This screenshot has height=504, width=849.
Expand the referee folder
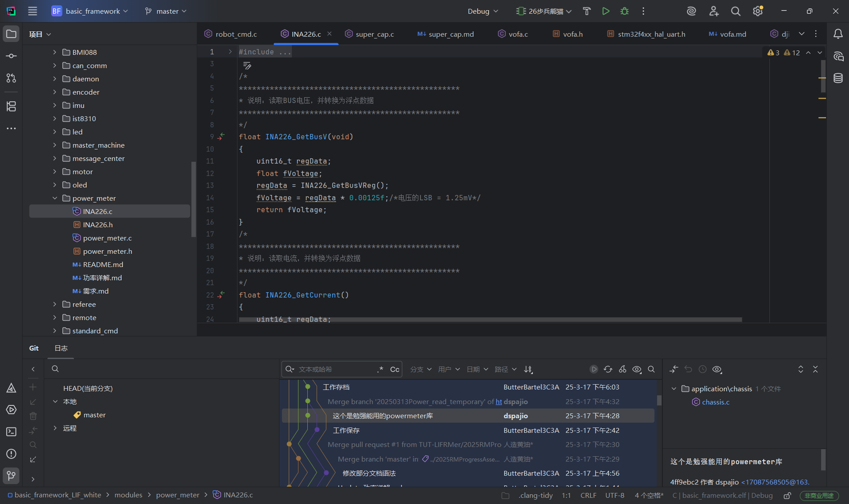(54, 304)
